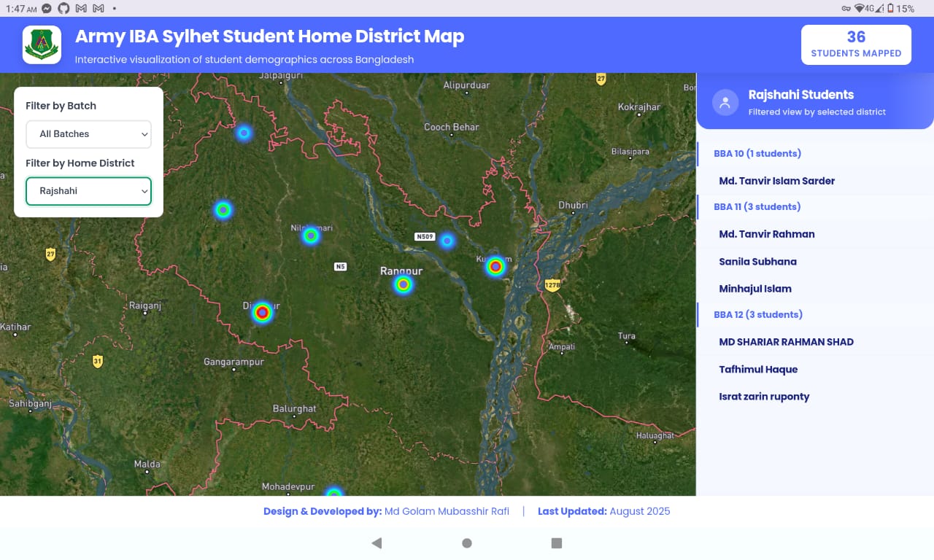
Task: Choose Israt zarin ruponty in student list
Action: (x=764, y=397)
